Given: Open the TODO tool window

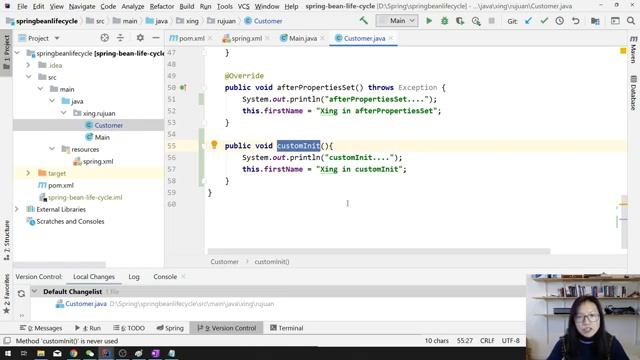Looking at the screenshot, I should [x=129, y=328].
